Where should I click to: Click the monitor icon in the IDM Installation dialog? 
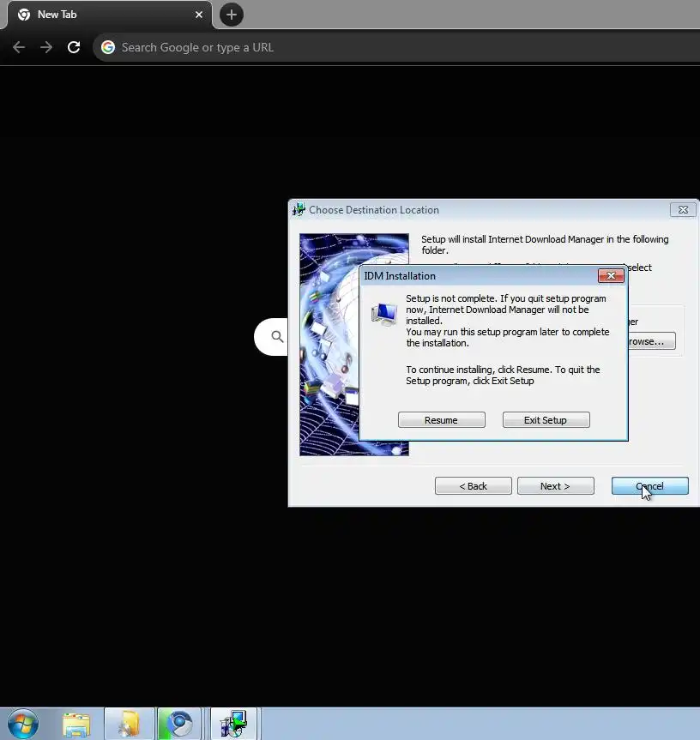[383, 314]
